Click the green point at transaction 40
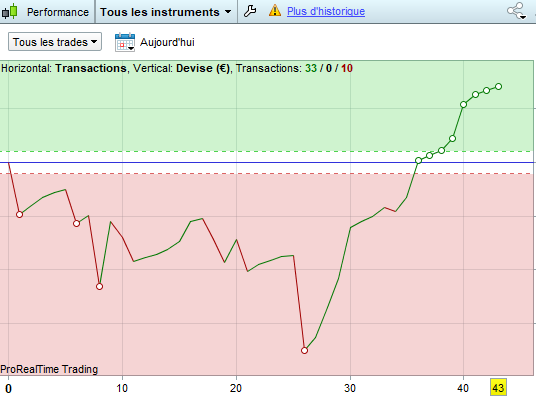The height and width of the screenshot is (396, 536). (x=464, y=104)
